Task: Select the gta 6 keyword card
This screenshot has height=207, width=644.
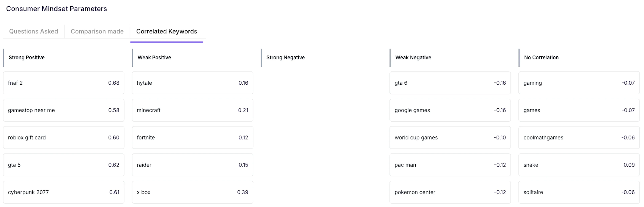Action: (x=450, y=83)
